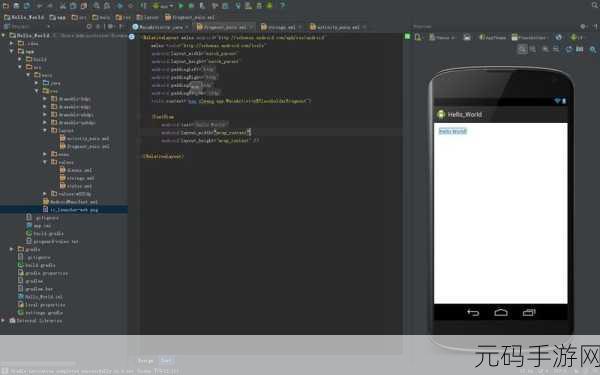Collapse the values folder
This screenshot has width=600, height=375.
point(45,162)
